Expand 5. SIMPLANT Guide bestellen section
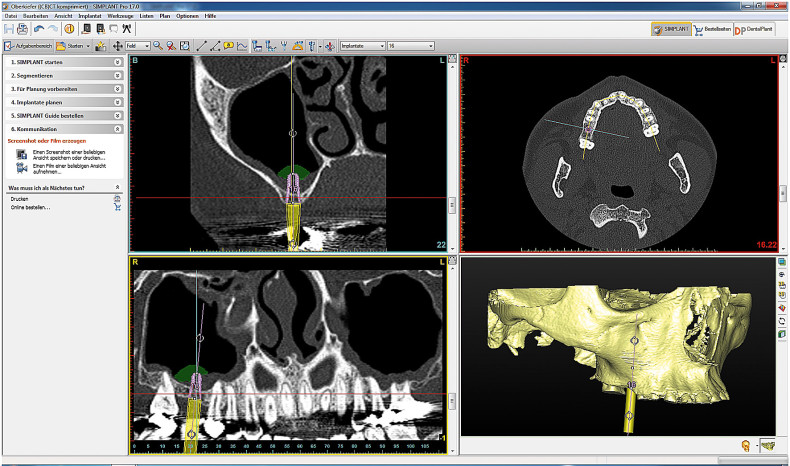Image resolution: width=790 pixels, height=466 pixels. [x=64, y=115]
